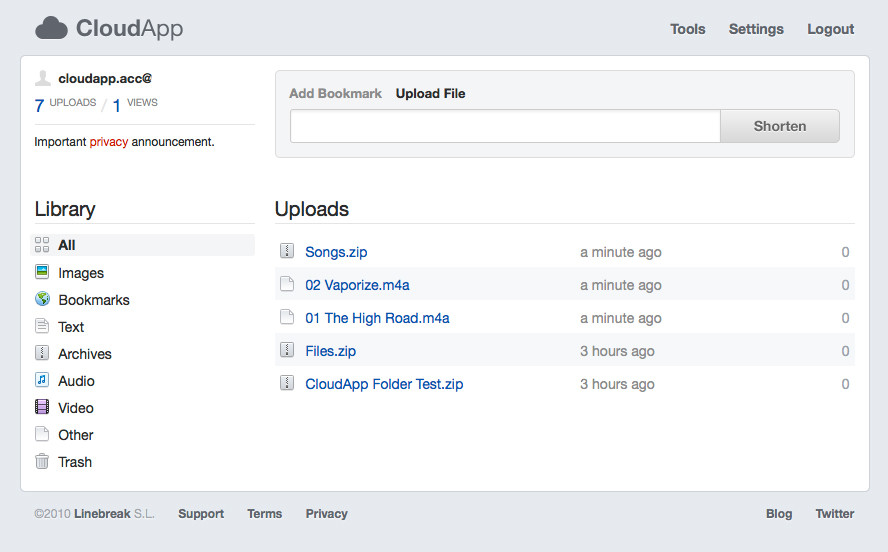This screenshot has height=552, width=888.
Task: Click the Shorten button
Action: pyautogui.click(x=780, y=126)
